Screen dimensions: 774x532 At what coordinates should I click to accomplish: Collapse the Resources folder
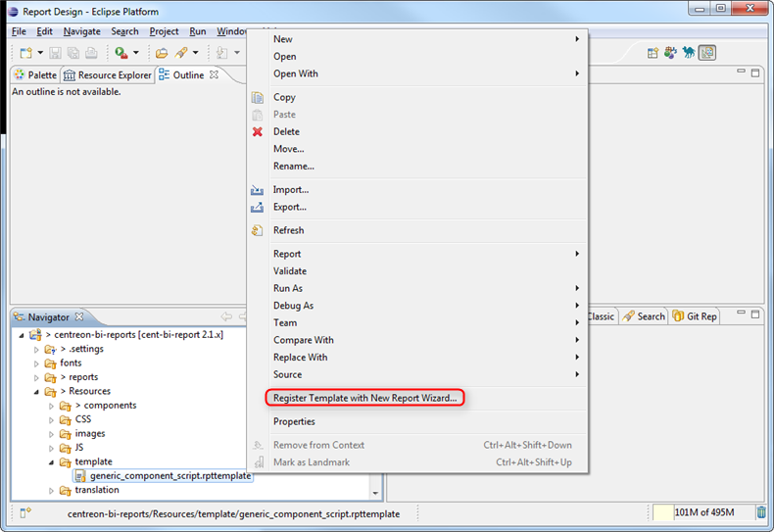[x=38, y=391]
